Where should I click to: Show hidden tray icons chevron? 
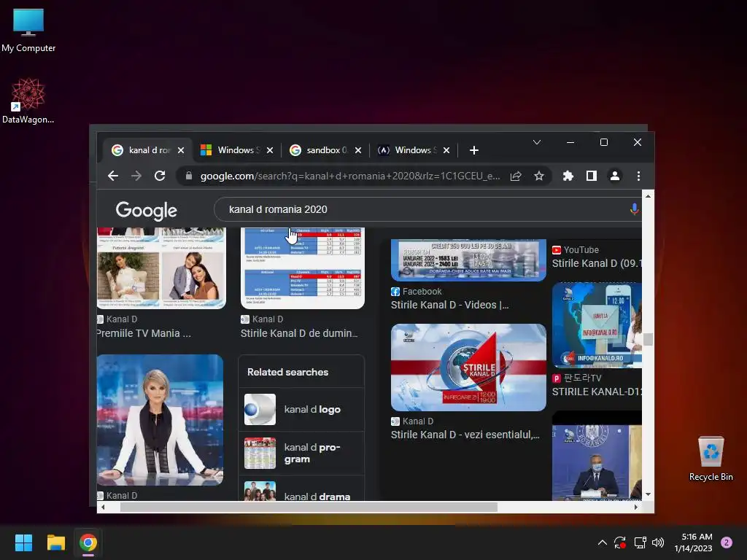tap(602, 542)
